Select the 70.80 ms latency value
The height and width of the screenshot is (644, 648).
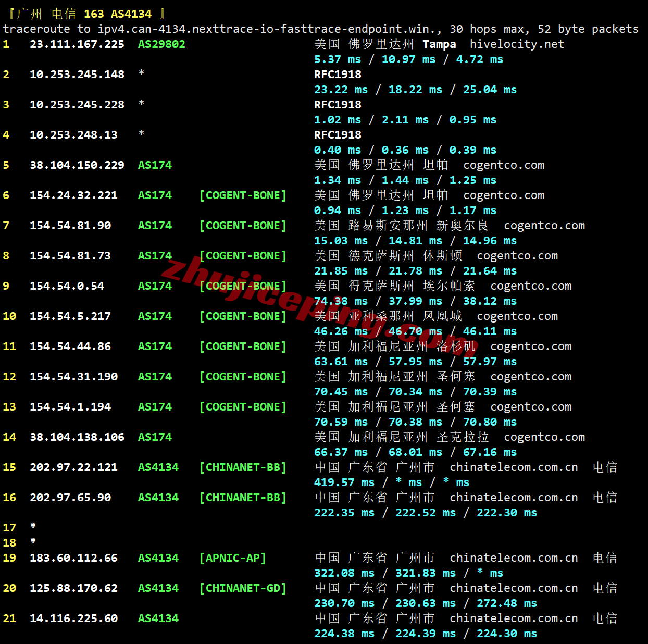click(490, 422)
